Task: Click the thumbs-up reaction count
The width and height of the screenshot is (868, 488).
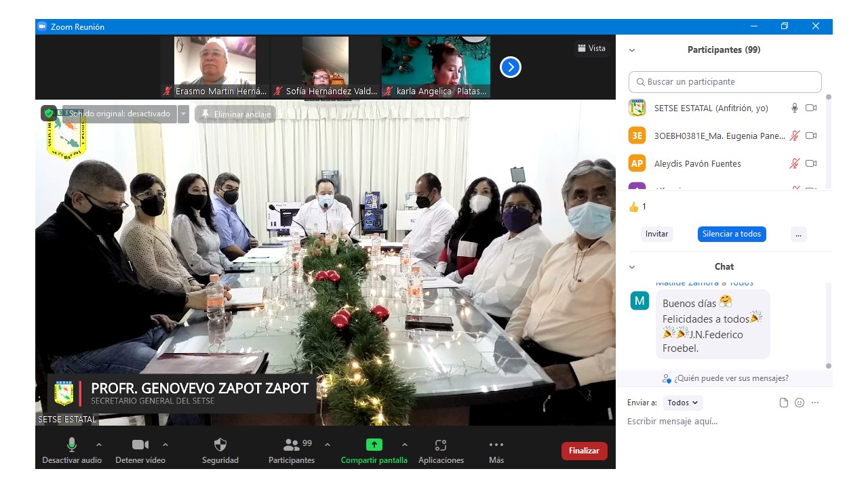Action: point(637,207)
